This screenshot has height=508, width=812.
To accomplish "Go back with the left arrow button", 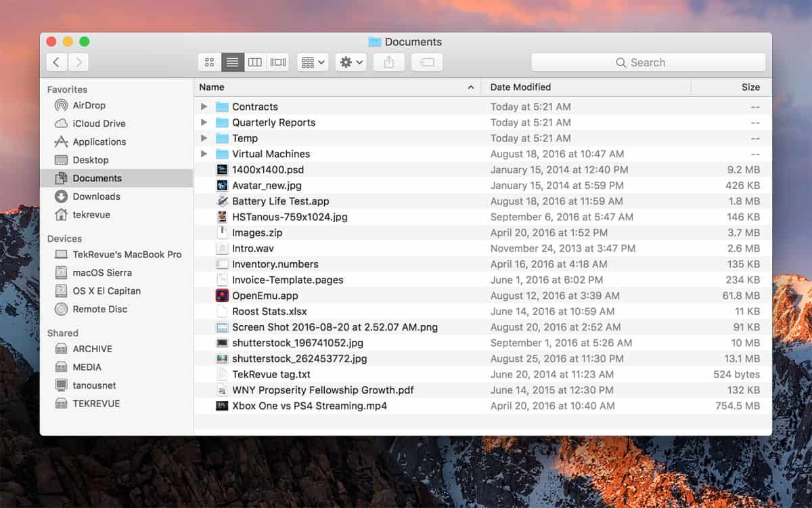I will pos(56,62).
